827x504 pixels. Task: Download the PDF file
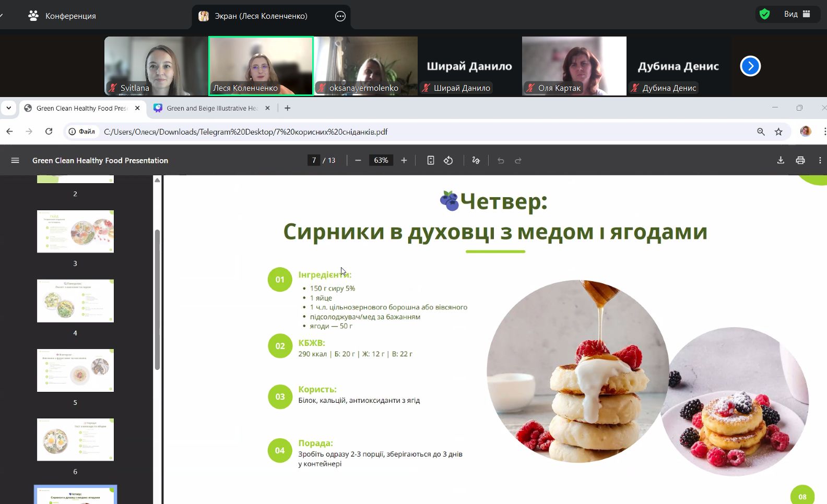(x=781, y=161)
